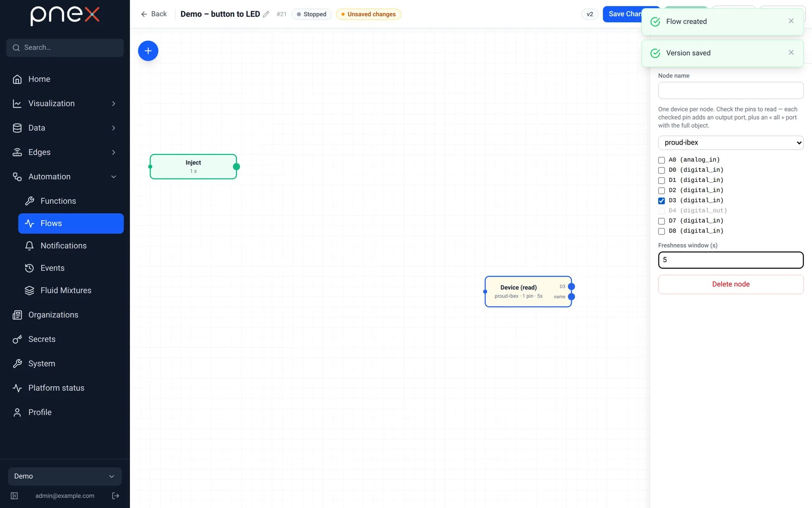The image size is (812, 508).
Task: Check the A0 (analog_in) pin
Action: (661, 160)
